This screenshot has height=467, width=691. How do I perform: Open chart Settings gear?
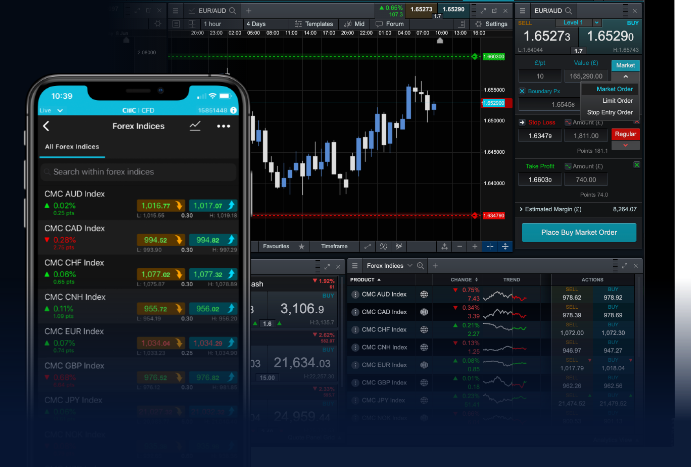pos(490,23)
